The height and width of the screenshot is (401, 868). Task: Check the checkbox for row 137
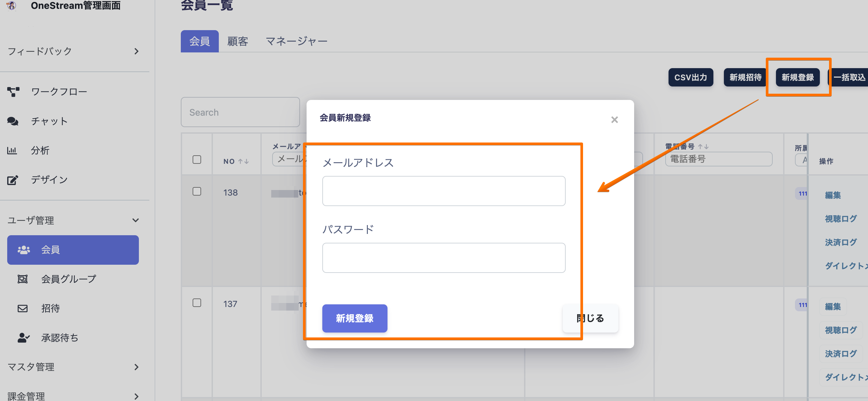[197, 303]
